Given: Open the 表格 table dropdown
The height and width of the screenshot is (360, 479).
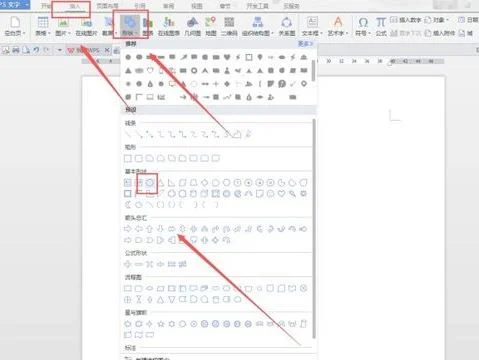Looking at the screenshot, I should tap(43, 26).
